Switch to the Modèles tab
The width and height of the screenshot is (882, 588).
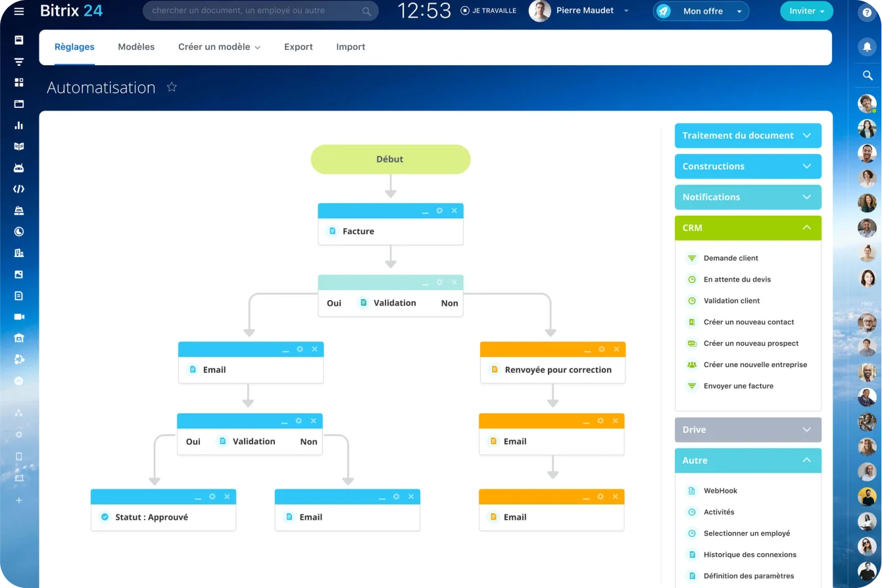[x=136, y=47]
